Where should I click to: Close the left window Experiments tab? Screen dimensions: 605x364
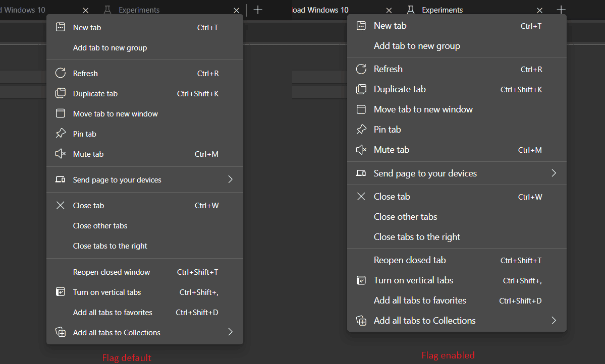(x=237, y=11)
